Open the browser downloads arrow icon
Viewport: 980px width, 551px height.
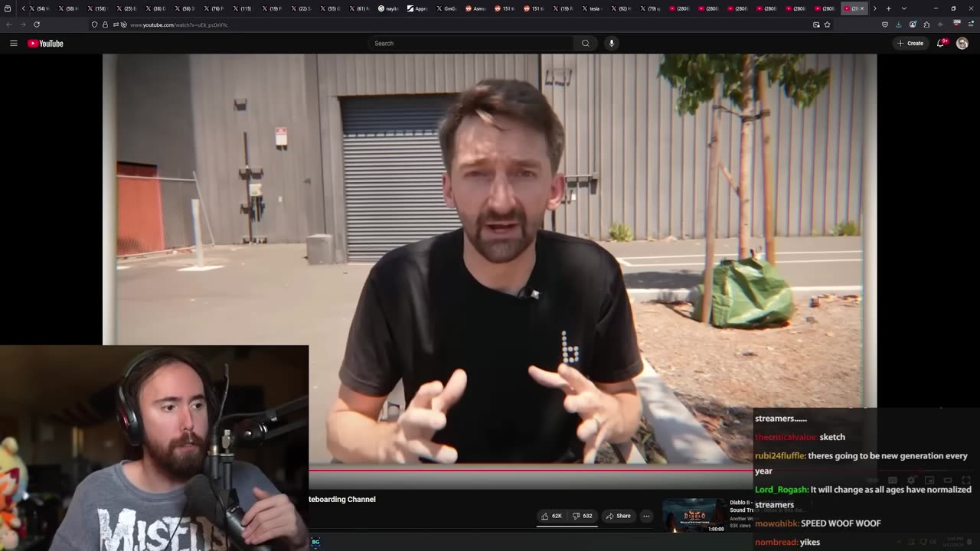tap(899, 24)
